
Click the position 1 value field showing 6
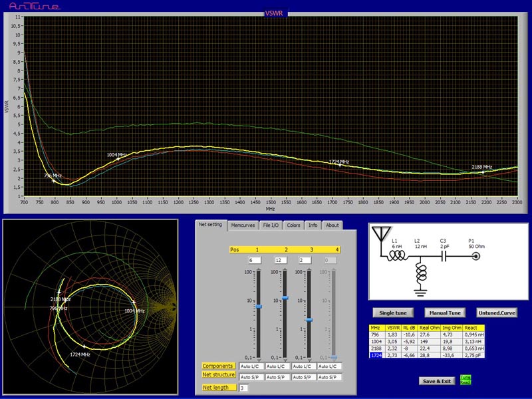(255, 260)
